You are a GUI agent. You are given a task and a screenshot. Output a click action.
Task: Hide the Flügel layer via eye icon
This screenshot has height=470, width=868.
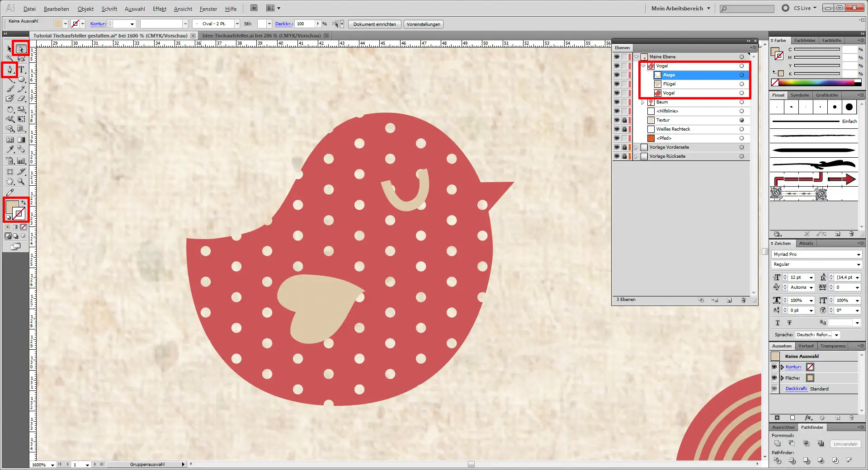(617, 84)
